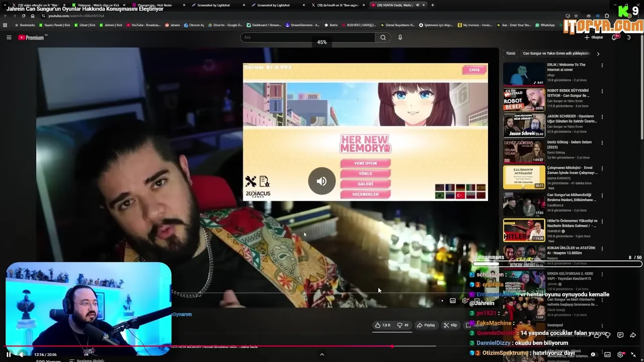Image resolution: width=644 pixels, height=362 pixels.
Task: Go to the YouTube Premium home logo
Action: coord(32,37)
